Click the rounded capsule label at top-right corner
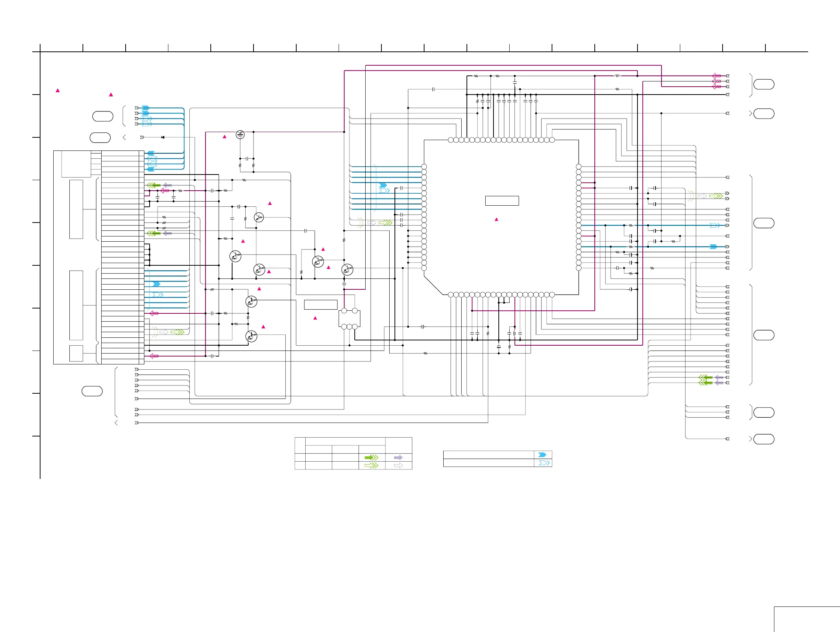Screen dimensions: 840x632 [763, 84]
